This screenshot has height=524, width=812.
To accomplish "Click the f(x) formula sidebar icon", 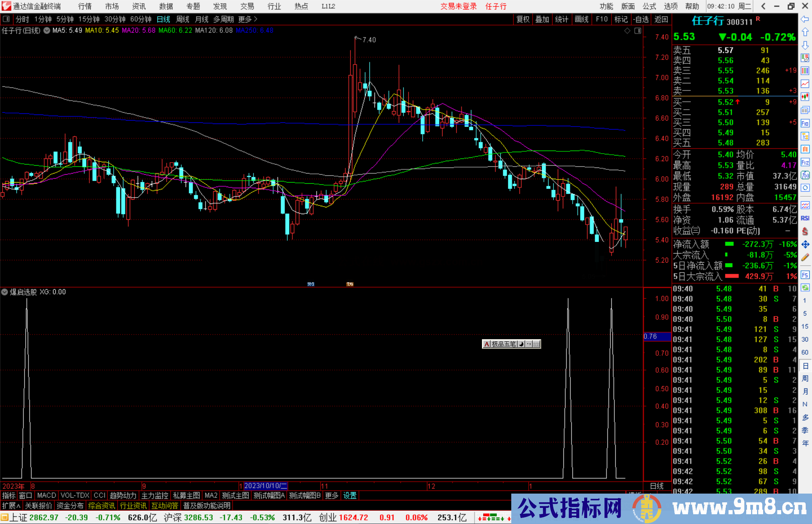I will (x=805, y=175).
